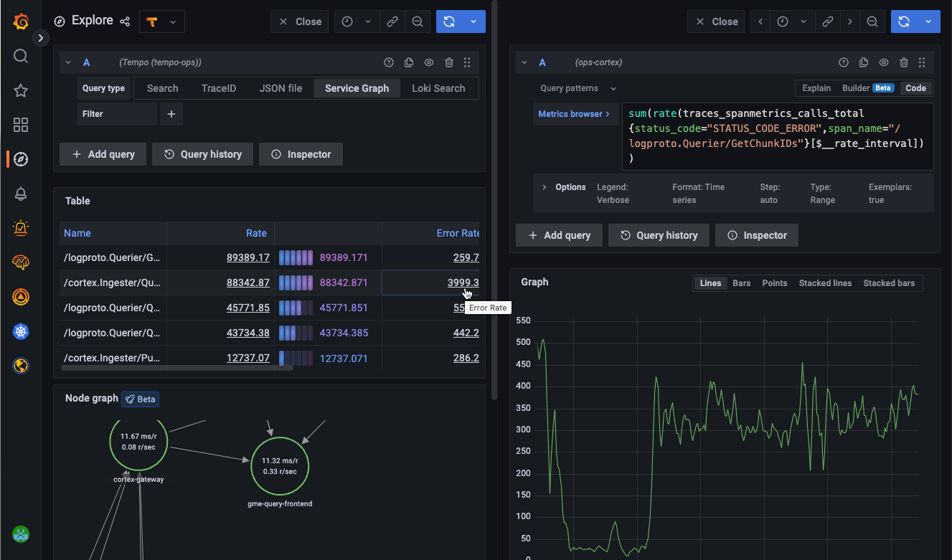The width and height of the screenshot is (952, 560).
Task: Click the share icon beside Explore title
Action: (125, 22)
